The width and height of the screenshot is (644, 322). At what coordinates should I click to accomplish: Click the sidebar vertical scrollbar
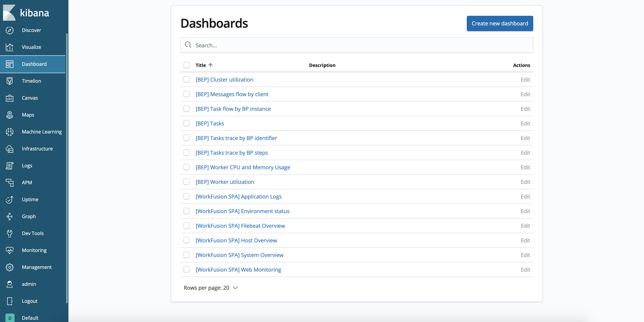(x=67, y=168)
